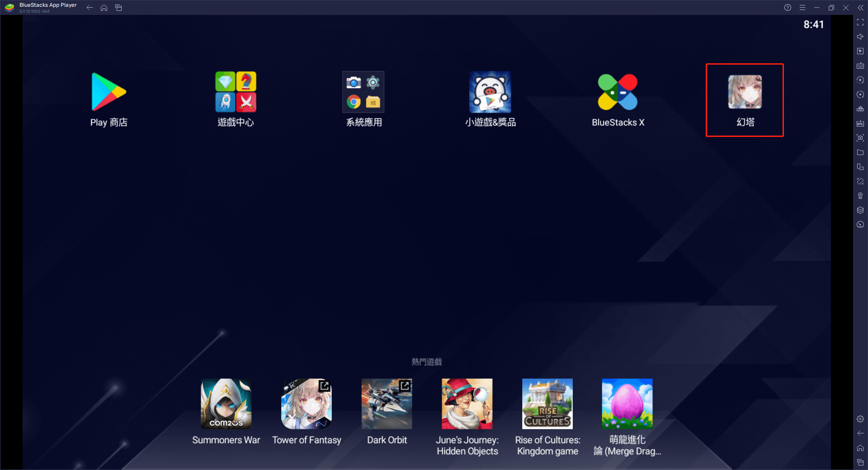Screen dimensions: 868x470
Task: Collapse the side toolbar with double chevron
Action: pyautogui.click(x=860, y=8)
